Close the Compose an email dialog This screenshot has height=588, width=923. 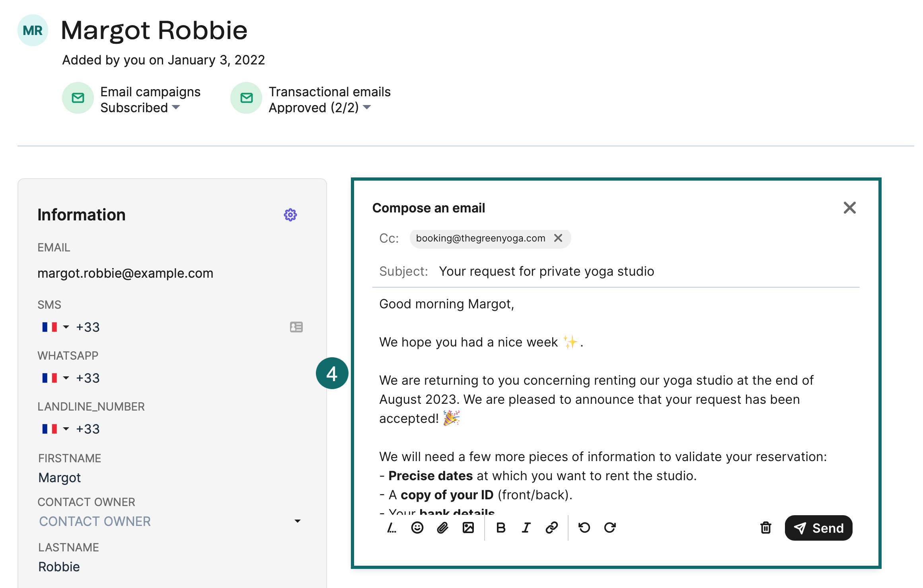click(850, 207)
